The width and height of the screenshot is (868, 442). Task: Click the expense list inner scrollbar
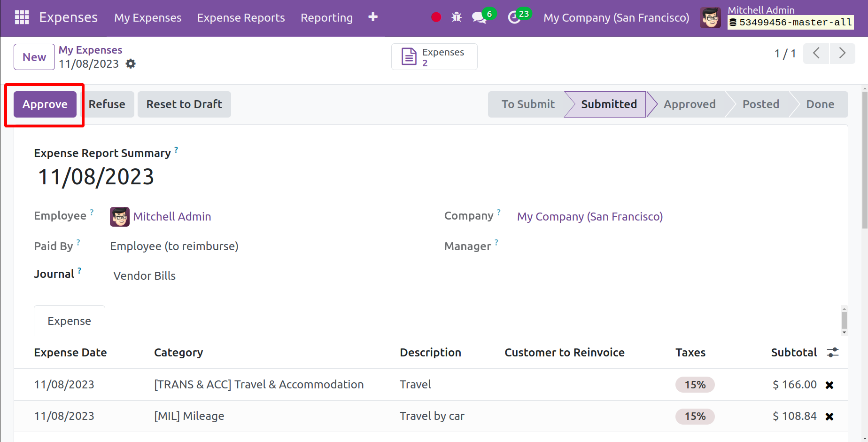click(x=844, y=321)
